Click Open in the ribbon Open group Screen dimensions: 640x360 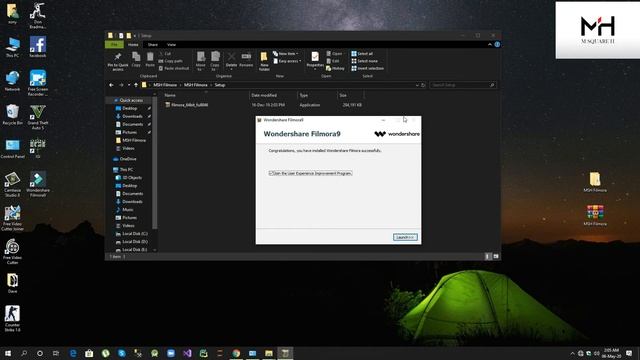[334, 54]
